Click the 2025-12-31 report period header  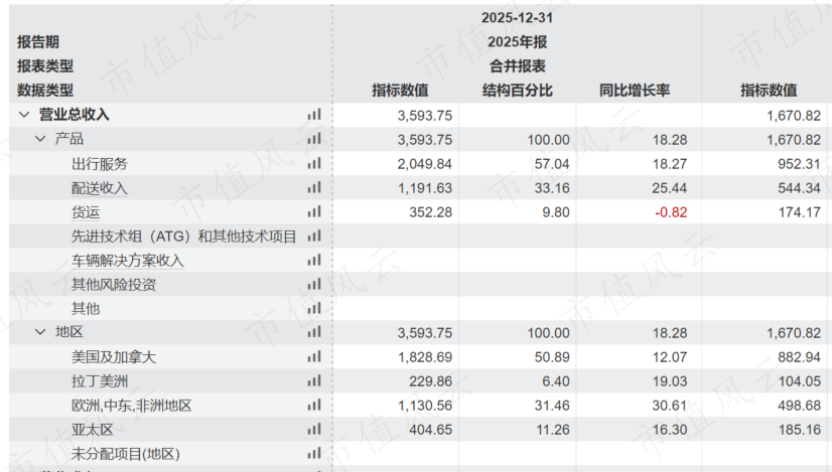(517, 18)
